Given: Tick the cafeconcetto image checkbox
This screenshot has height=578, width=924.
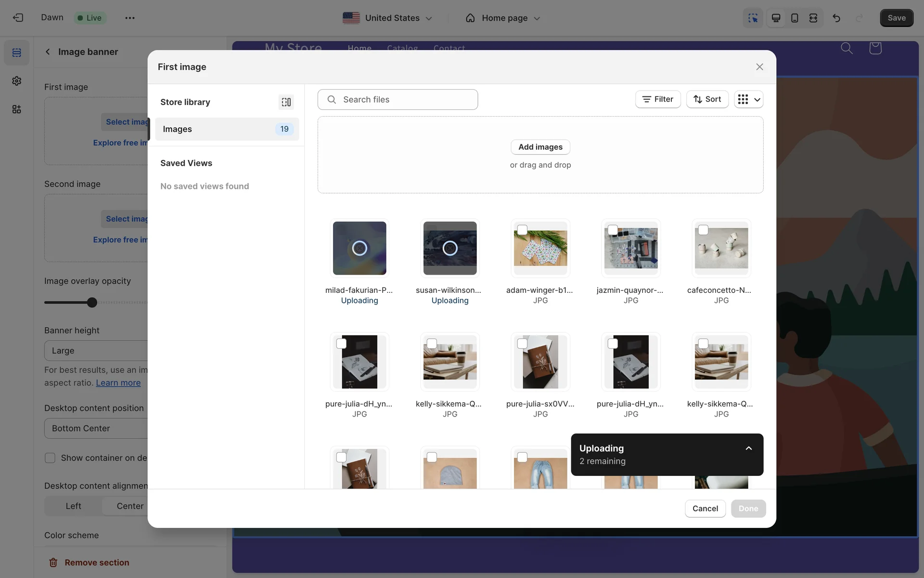Looking at the screenshot, I should click(x=703, y=230).
